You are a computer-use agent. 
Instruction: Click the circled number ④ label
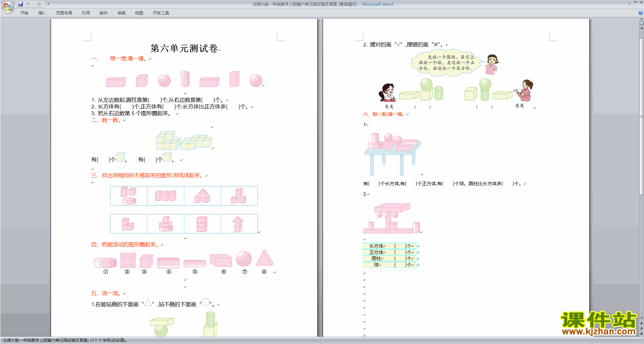pos(169,272)
